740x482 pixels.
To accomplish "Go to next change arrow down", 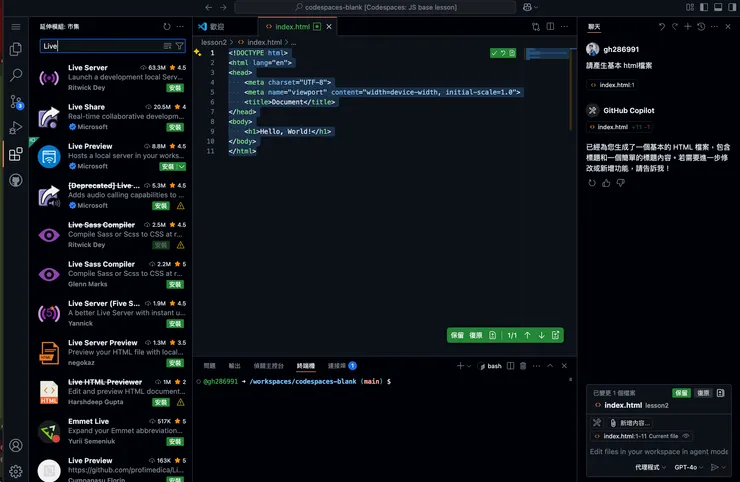I will pos(541,335).
